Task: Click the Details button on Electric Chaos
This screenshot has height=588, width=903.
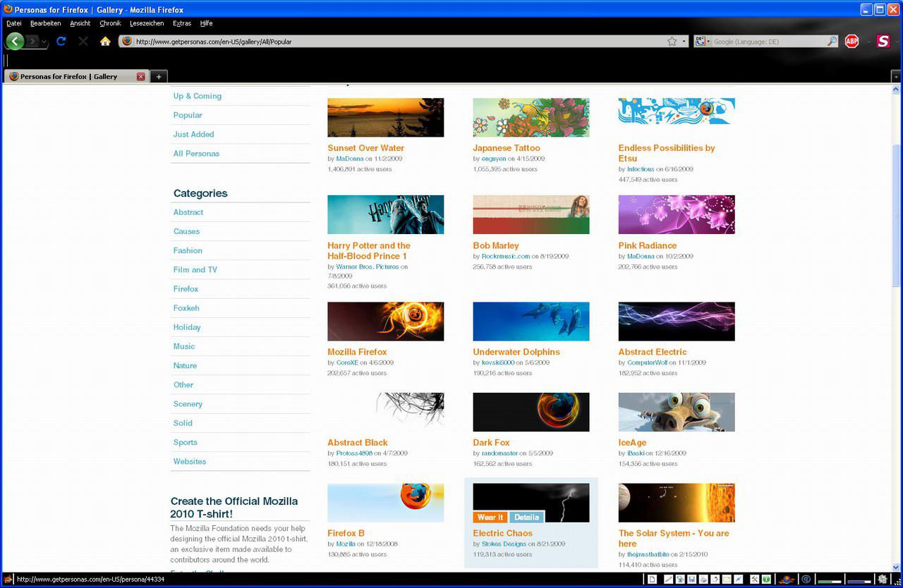Action: (x=527, y=517)
